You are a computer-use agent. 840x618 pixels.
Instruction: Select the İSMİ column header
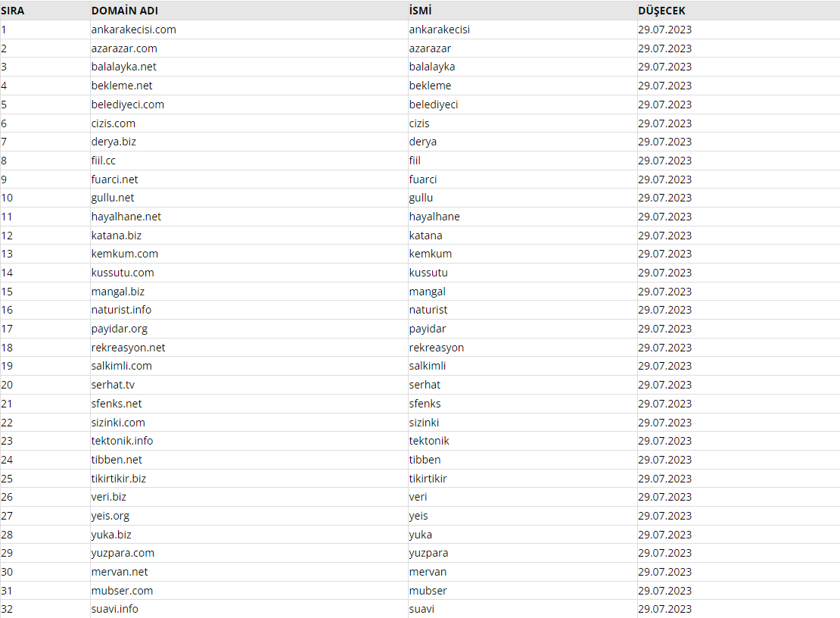point(420,11)
